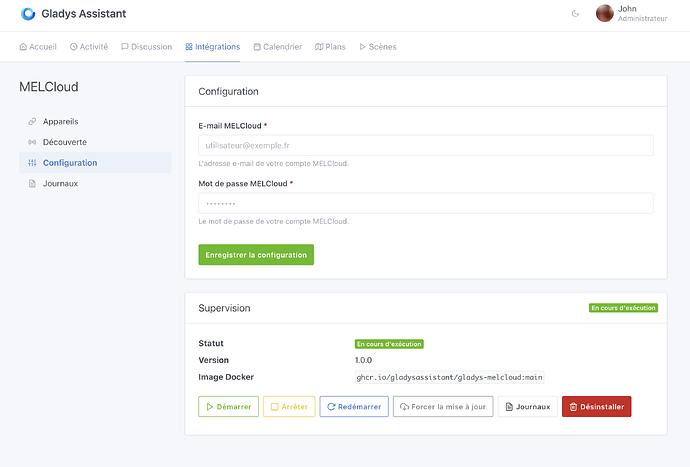Click the Redémarrer button
This screenshot has height=467, width=690.
tap(354, 407)
